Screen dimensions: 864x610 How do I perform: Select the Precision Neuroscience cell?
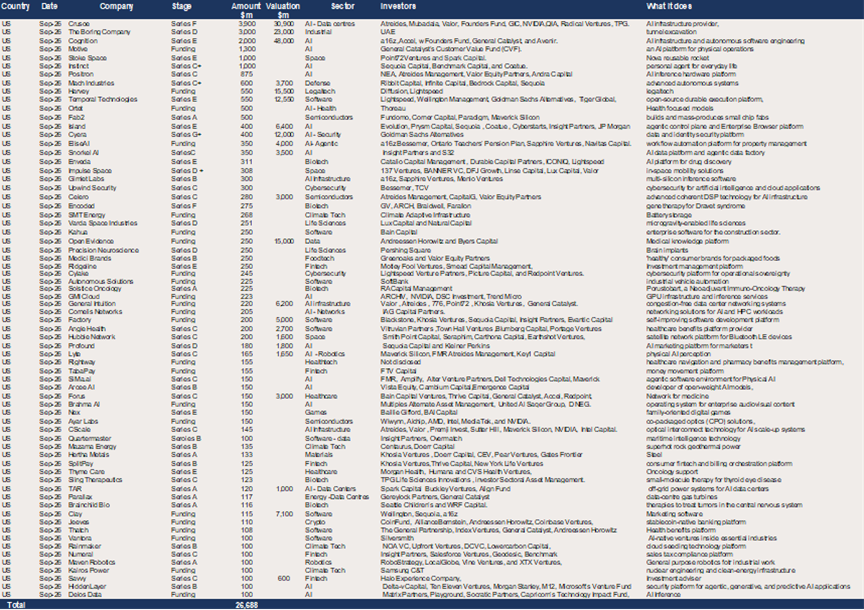(104, 250)
